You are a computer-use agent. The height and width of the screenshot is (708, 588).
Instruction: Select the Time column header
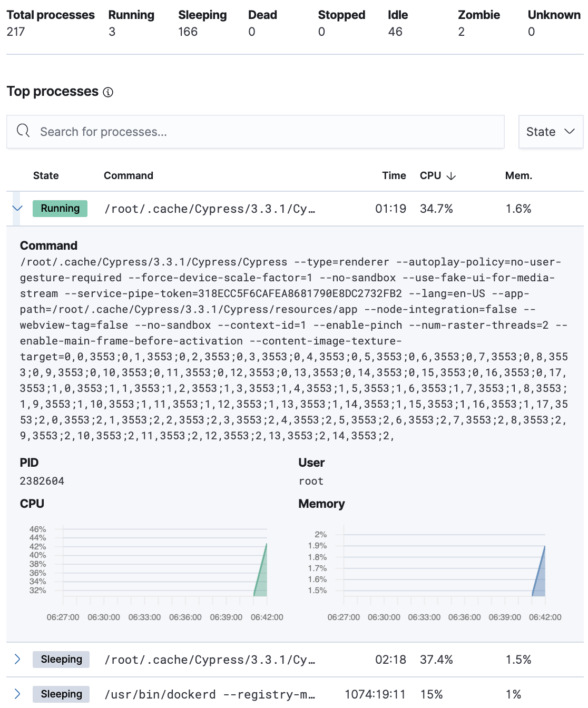tap(394, 175)
